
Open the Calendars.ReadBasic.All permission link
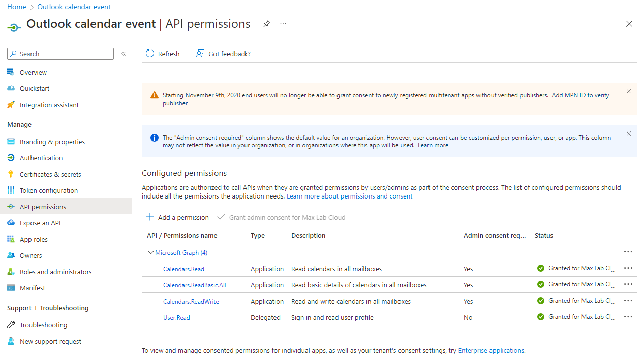click(x=195, y=285)
